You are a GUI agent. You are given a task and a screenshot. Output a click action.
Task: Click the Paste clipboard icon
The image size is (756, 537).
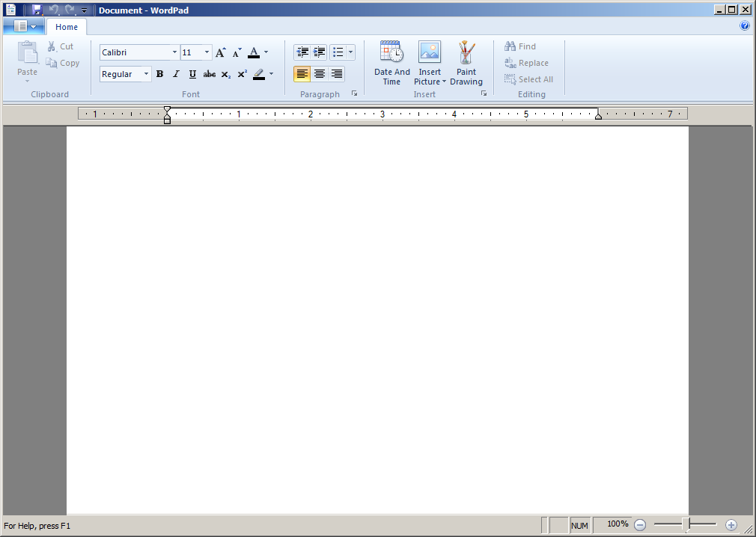27,53
